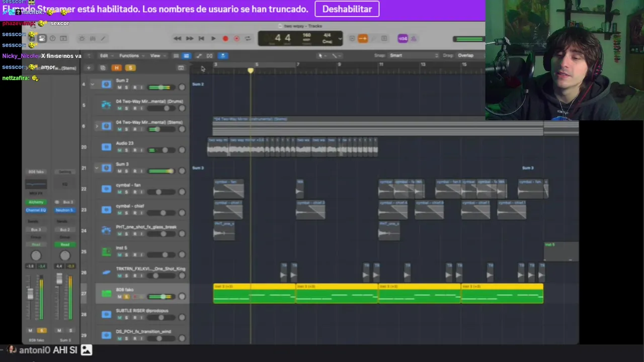The width and height of the screenshot is (644, 362).
Task: Click the pan knob on Sum 2 track
Action: [182, 87]
